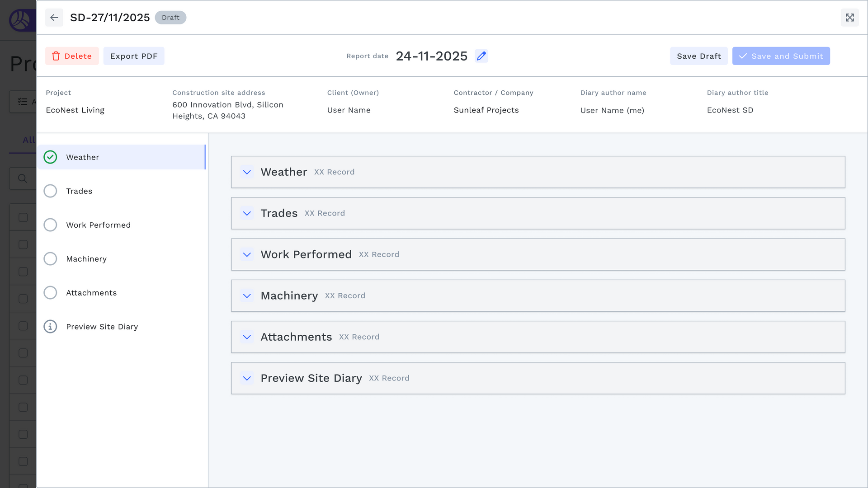This screenshot has height=488, width=868.
Task: Click Trades XX Record label
Action: pos(325,213)
